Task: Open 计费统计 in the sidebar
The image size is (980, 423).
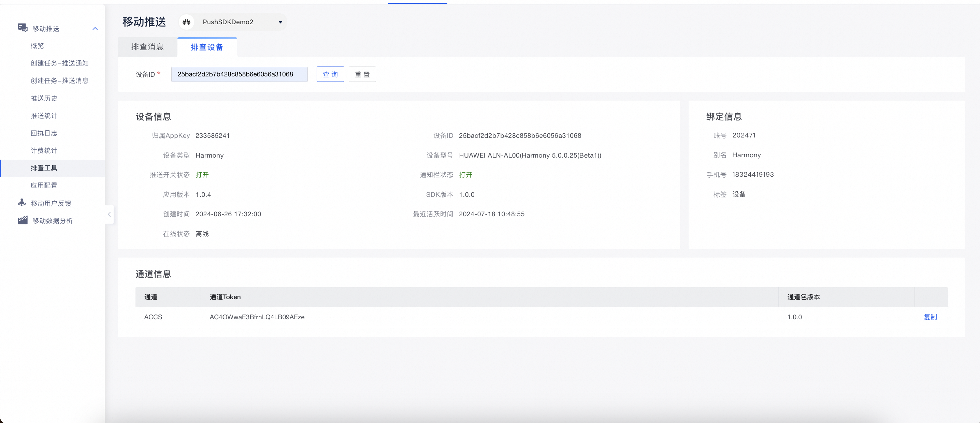Action: pos(44,151)
